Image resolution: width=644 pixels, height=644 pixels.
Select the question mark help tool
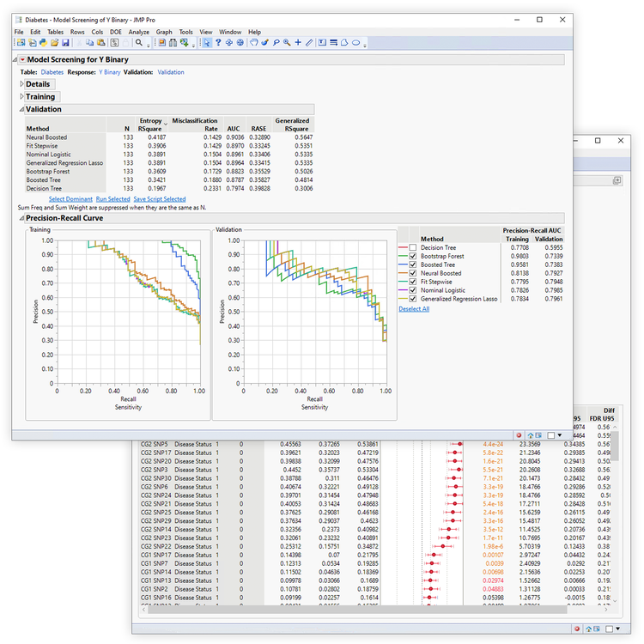pyautogui.click(x=218, y=42)
